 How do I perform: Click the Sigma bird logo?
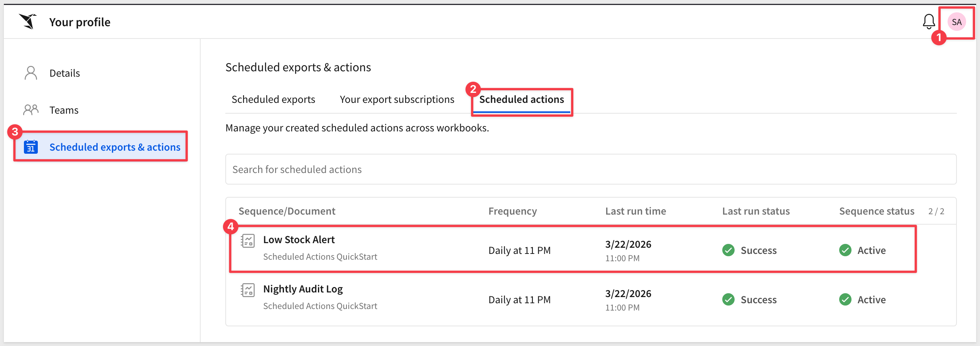coord(28,22)
